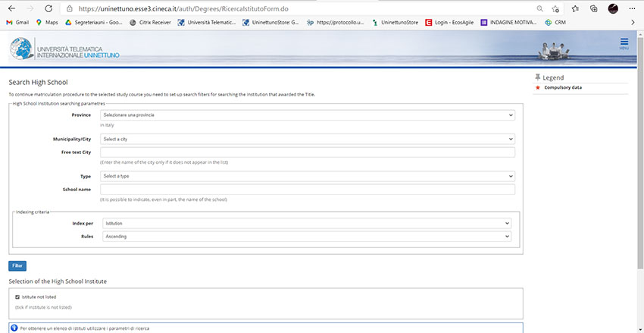Click into the Free text City field

[307, 152]
